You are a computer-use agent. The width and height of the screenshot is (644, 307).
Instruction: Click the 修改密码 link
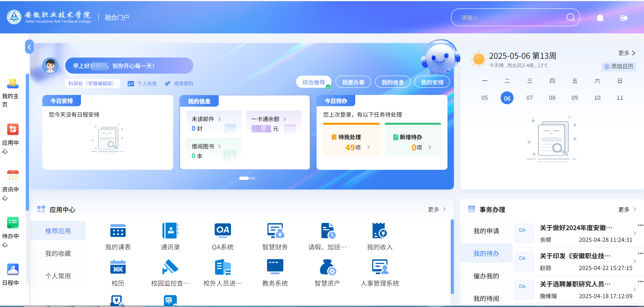click(x=180, y=84)
